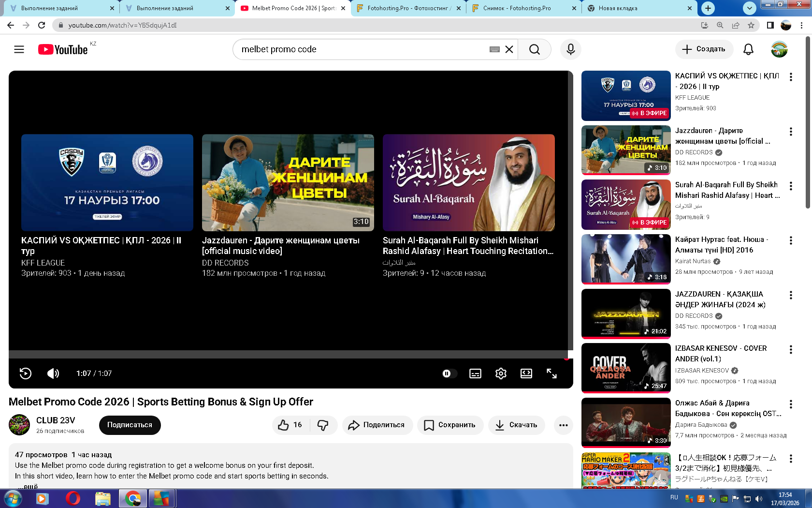Open the Chrome three-dot menu
The image size is (812, 508).
point(802,25)
